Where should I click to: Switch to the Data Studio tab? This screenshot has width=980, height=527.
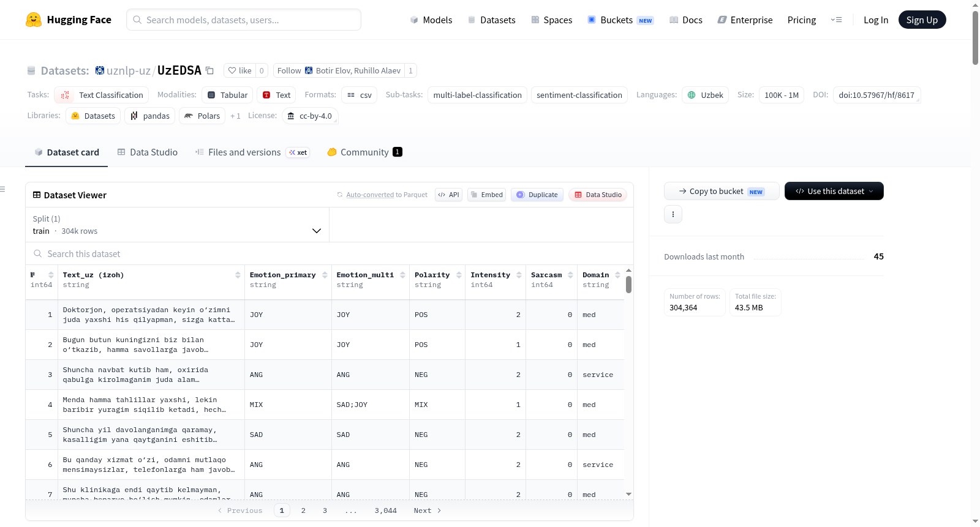pyautogui.click(x=148, y=152)
